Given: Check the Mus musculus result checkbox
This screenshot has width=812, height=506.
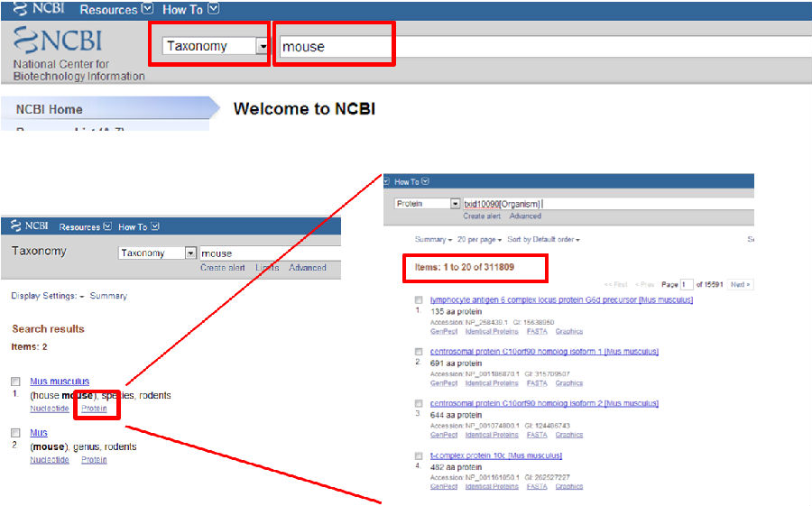Looking at the screenshot, I should tap(15, 382).
